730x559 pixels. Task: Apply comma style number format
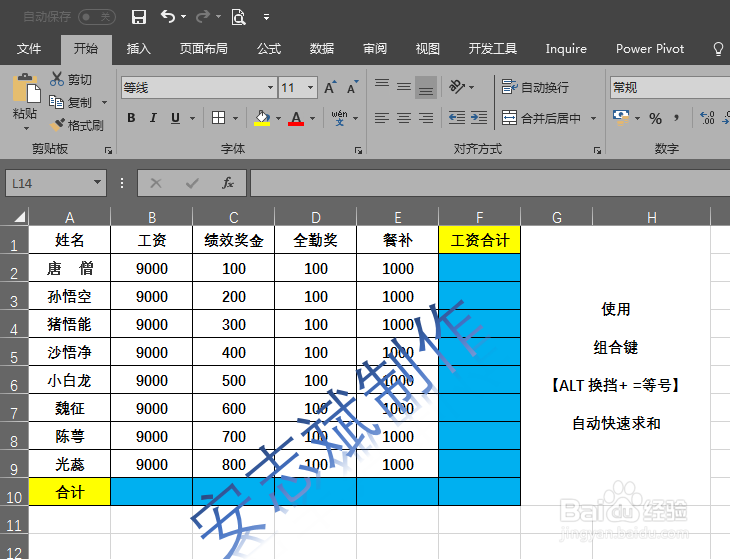676,118
